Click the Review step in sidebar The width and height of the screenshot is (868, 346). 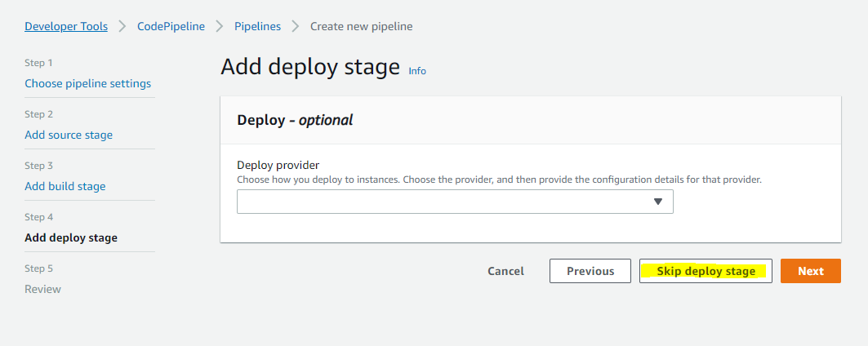(42, 289)
